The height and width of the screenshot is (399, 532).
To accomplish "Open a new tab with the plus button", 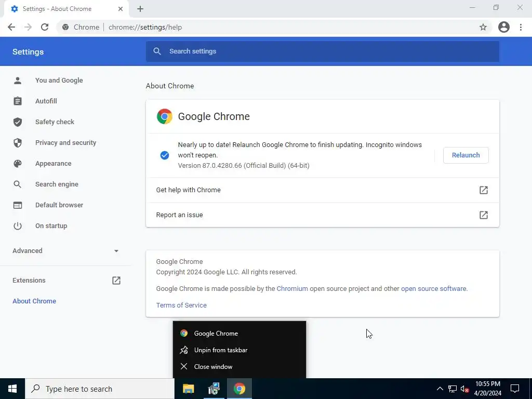I will [140, 9].
